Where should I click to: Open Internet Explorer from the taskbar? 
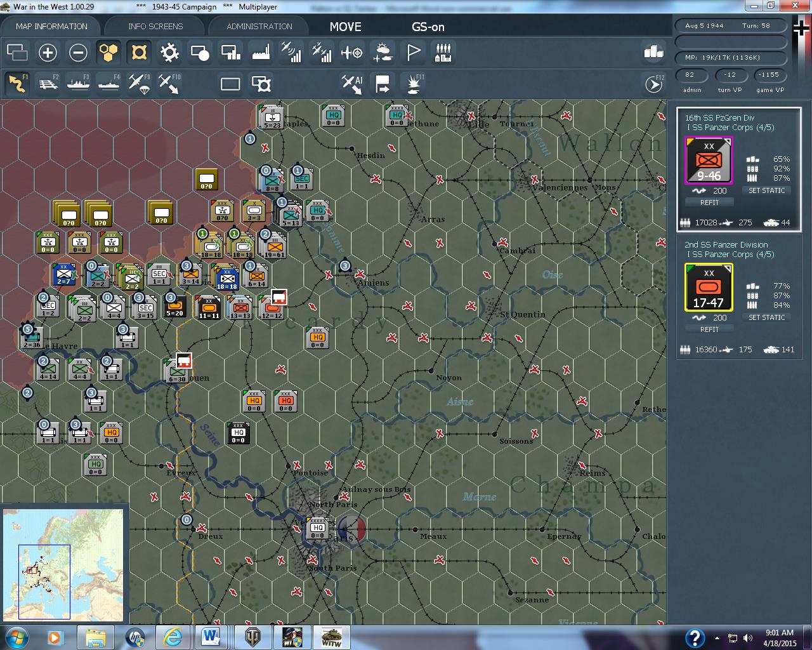tap(172, 637)
